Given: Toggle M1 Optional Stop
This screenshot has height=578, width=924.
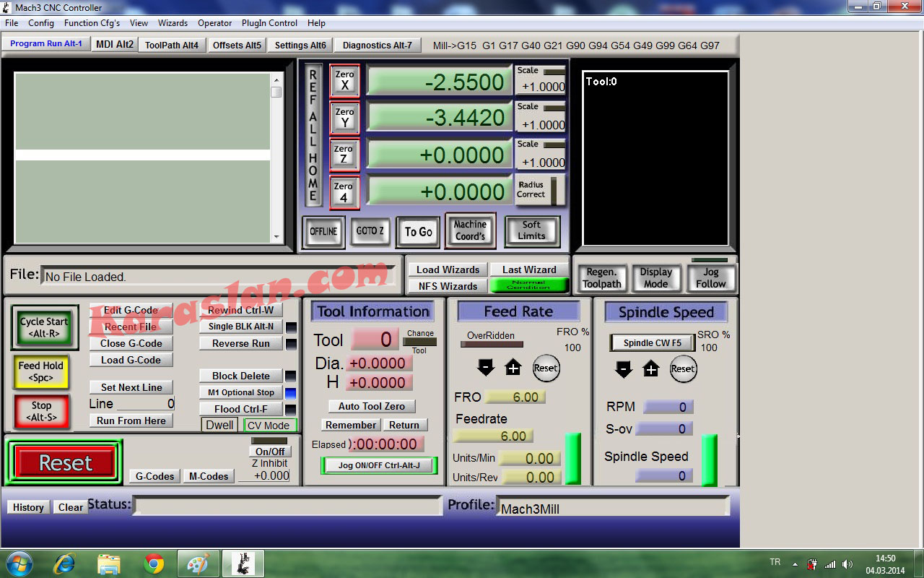Looking at the screenshot, I should [240, 392].
